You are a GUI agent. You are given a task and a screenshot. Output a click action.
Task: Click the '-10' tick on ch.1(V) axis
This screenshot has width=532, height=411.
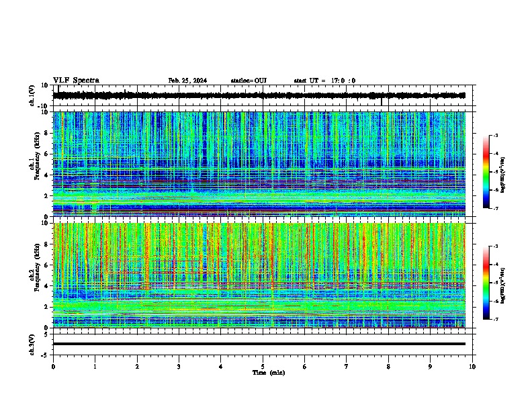44,106
